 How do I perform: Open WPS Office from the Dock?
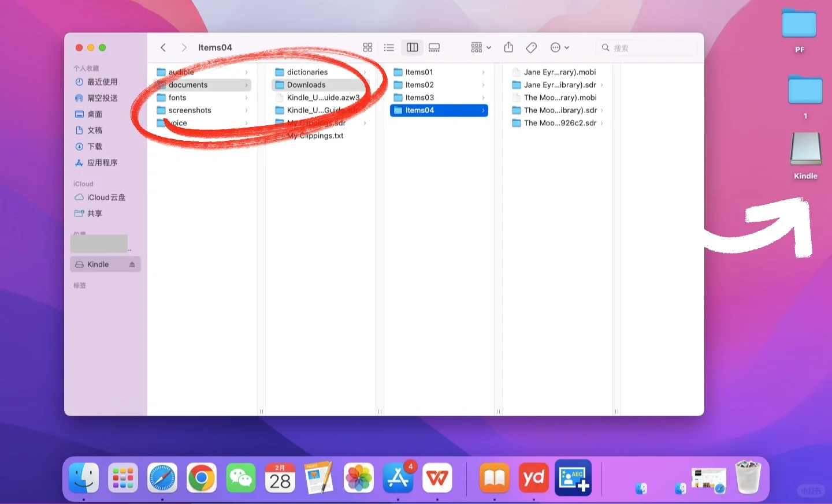(x=437, y=478)
